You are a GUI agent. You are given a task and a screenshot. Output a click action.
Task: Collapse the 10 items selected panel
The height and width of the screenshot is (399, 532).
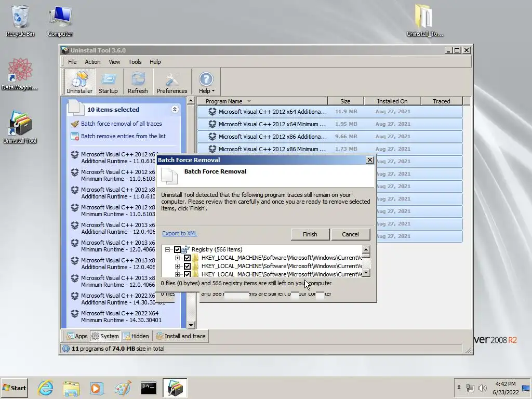pyautogui.click(x=175, y=109)
